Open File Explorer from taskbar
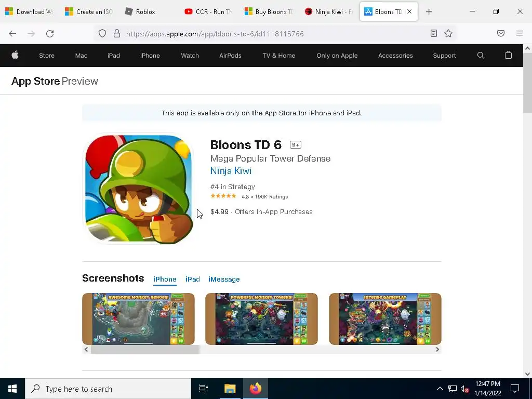 coord(230,389)
